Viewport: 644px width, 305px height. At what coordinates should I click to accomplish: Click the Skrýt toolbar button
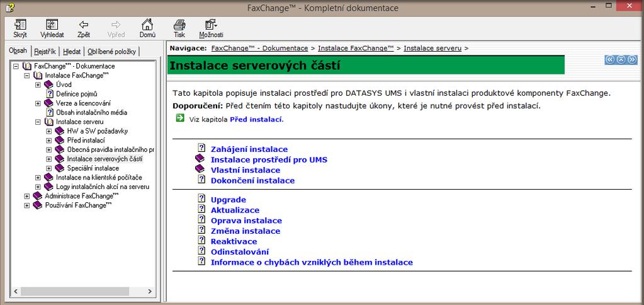[20, 28]
